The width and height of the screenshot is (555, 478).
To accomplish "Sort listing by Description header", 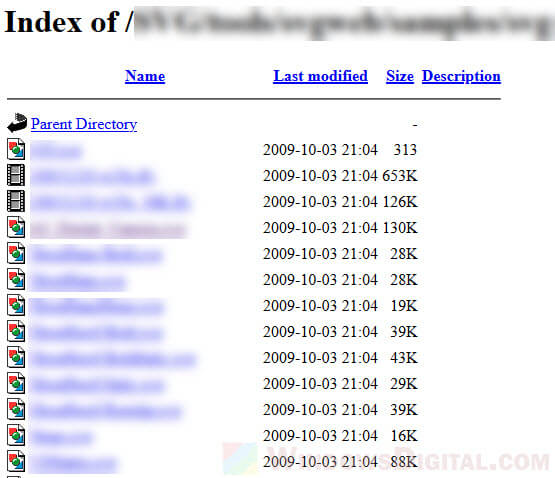I will [x=461, y=76].
